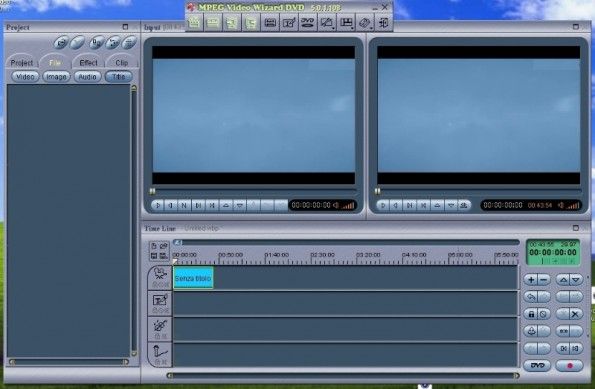Click the first green icon in main toolbar
Screen dimensions: 595x389
194,23
